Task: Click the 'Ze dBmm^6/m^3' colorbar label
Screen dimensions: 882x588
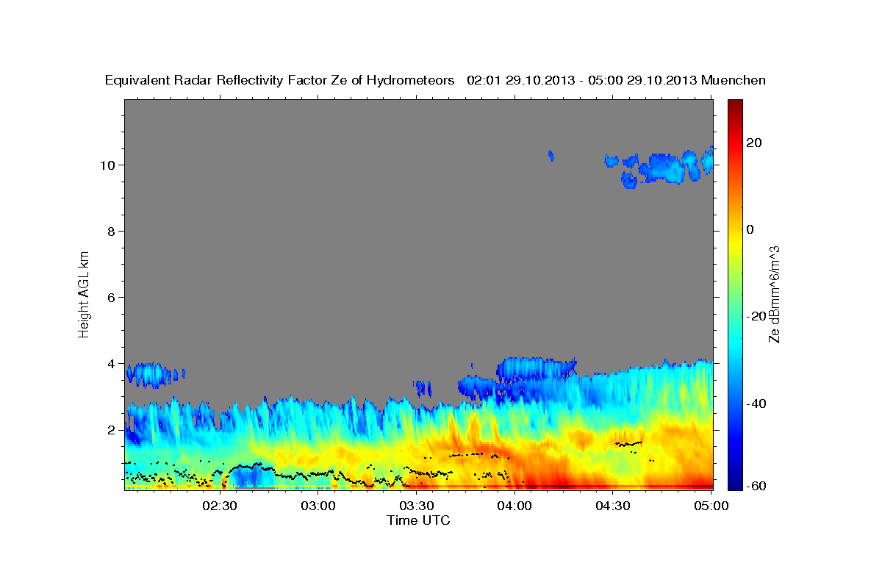Action: (x=774, y=294)
